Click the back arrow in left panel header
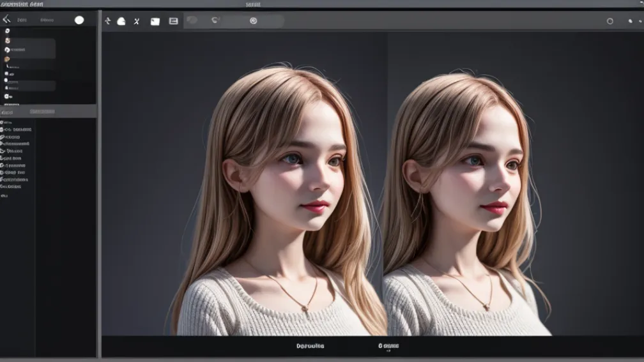 [x=6, y=19]
